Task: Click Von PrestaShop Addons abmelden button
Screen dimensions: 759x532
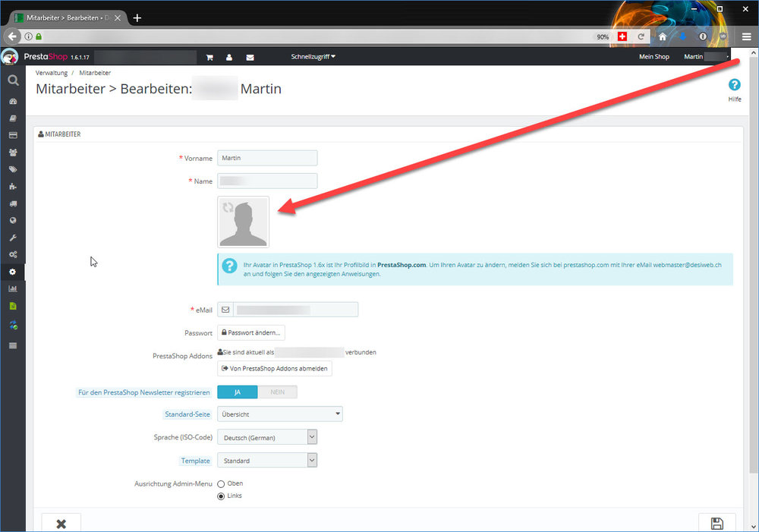Action: [x=275, y=368]
